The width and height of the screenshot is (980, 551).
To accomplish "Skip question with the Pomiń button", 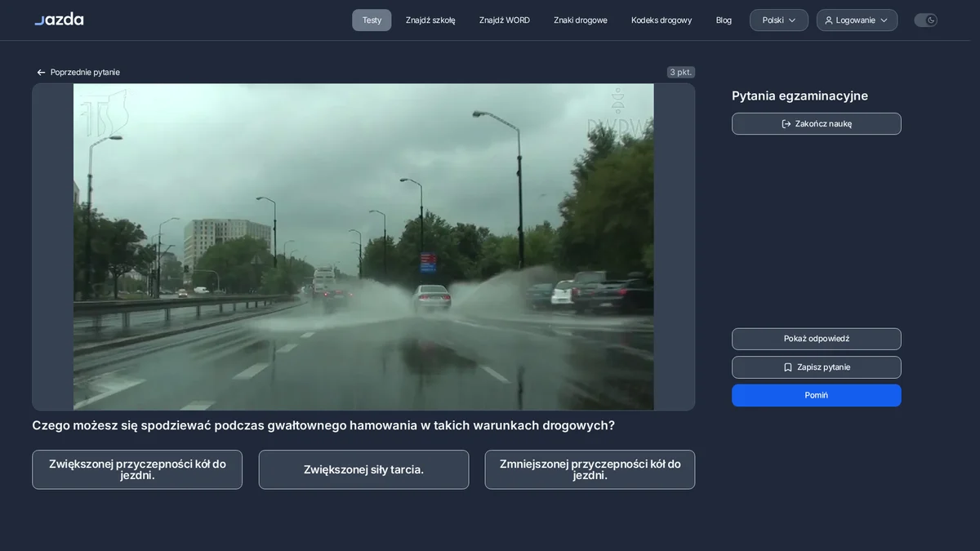I will coord(817,395).
